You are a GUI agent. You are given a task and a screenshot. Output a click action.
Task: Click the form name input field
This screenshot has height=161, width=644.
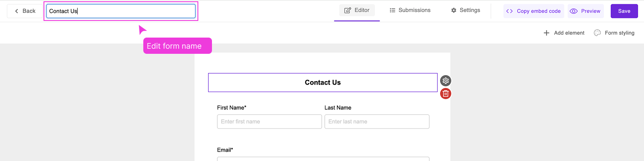[x=121, y=11]
